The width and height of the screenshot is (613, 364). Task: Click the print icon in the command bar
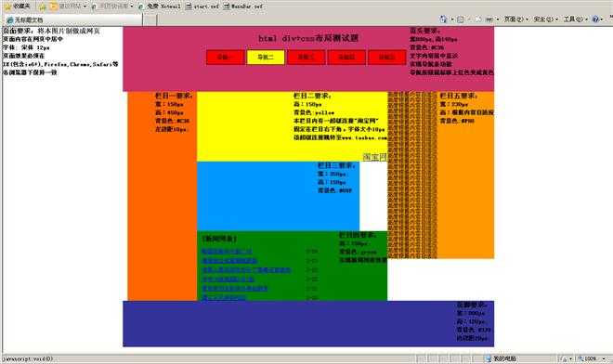pyautogui.click(x=489, y=19)
